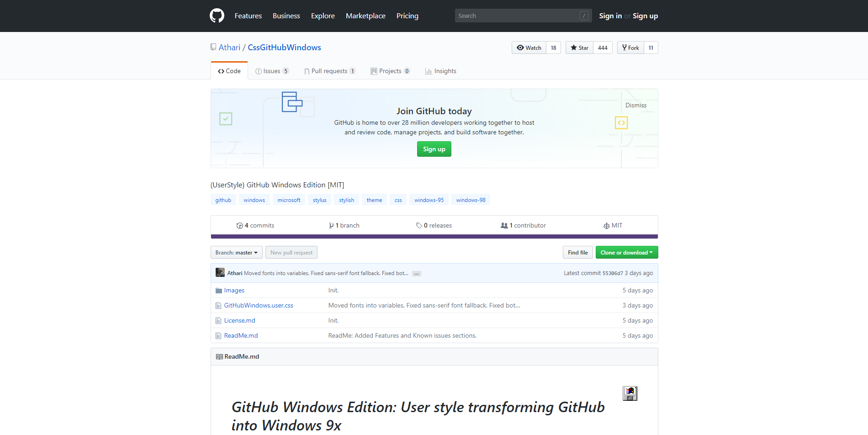Select the github topic tag
The image size is (868, 435).
coord(223,200)
